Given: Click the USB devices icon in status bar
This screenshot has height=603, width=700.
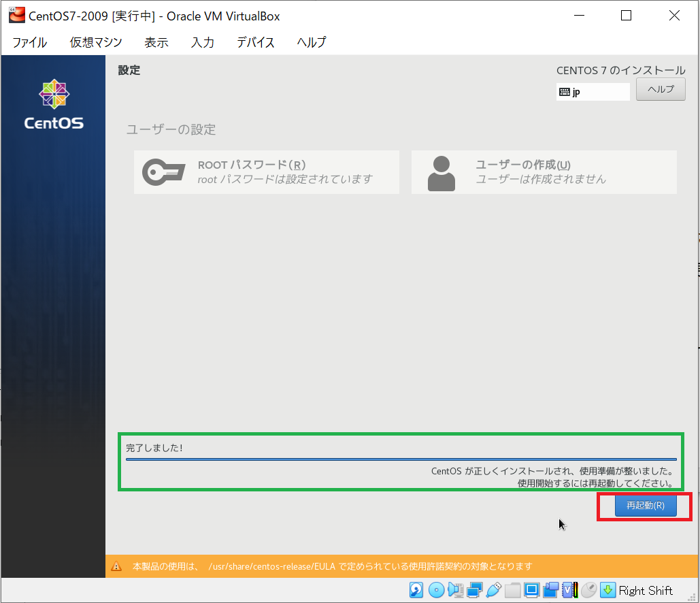Looking at the screenshot, I should pos(494,590).
